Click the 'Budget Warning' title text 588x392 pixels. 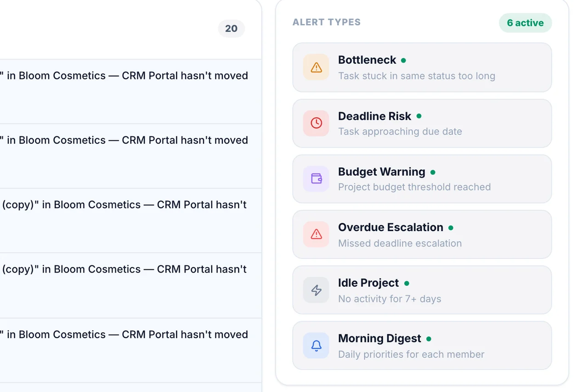click(x=382, y=171)
